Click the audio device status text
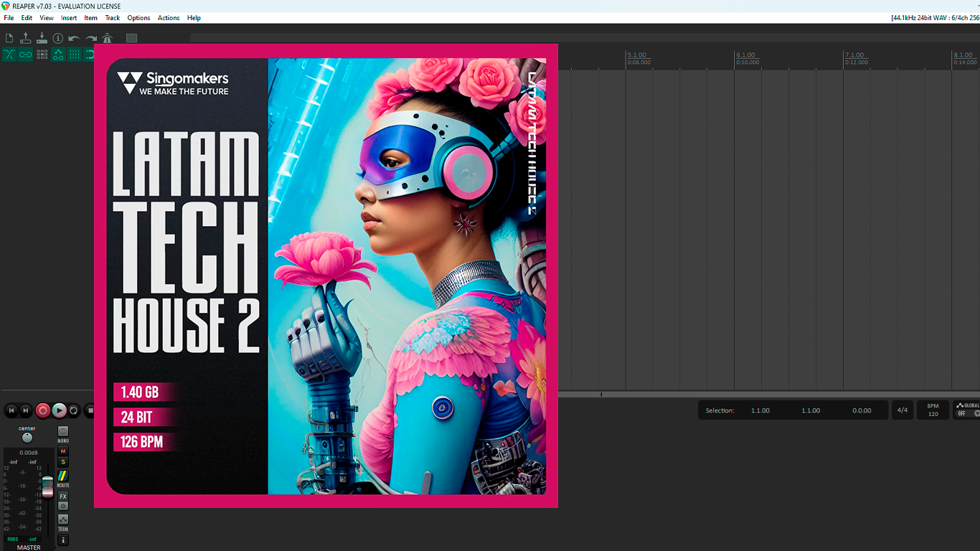Image resolution: width=980 pixels, height=551 pixels. [x=936, y=18]
